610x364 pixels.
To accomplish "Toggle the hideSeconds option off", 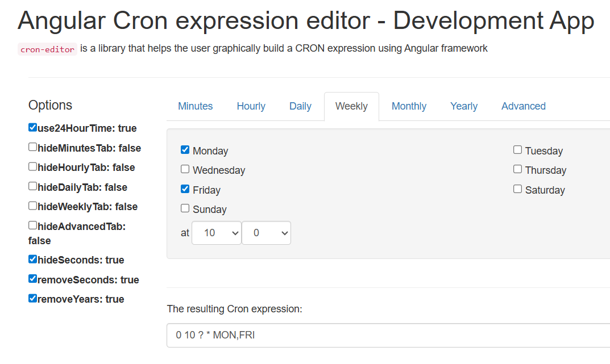I will pyautogui.click(x=32, y=259).
